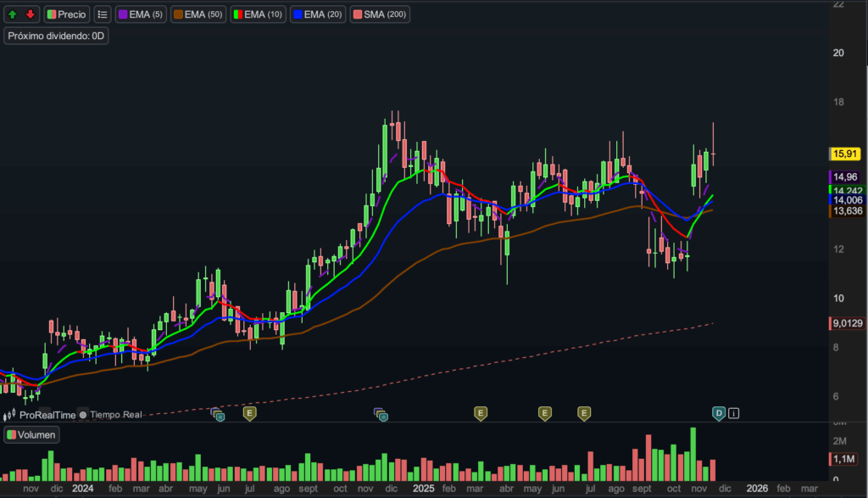Open the EMA (50) indicator settings

tap(198, 14)
